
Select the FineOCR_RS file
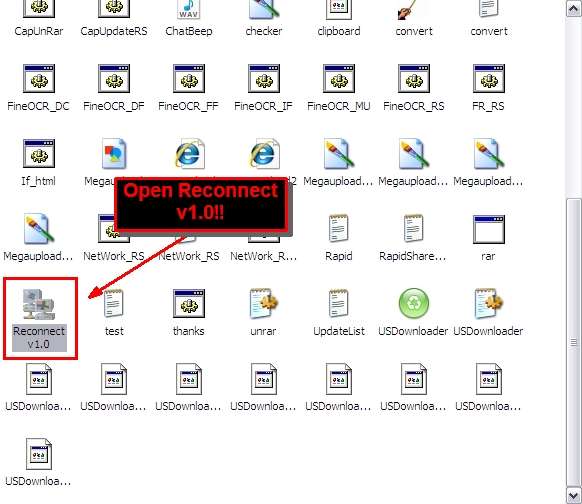413,79
